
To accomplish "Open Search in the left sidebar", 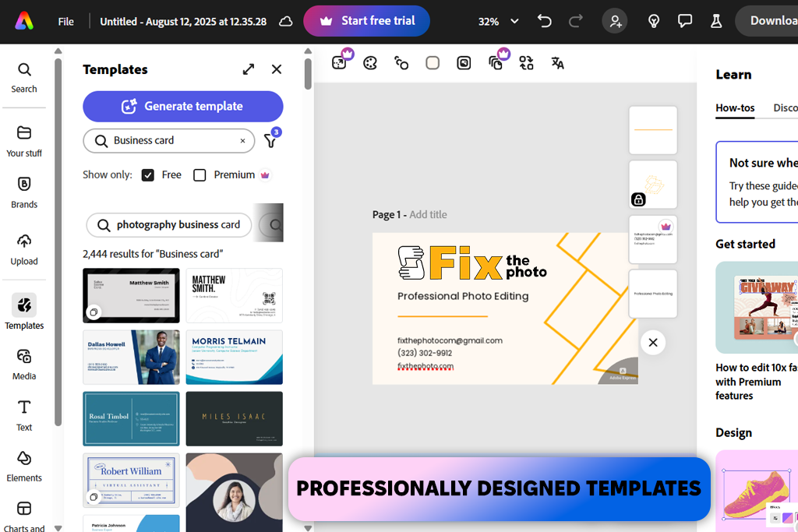I will tap(24, 78).
